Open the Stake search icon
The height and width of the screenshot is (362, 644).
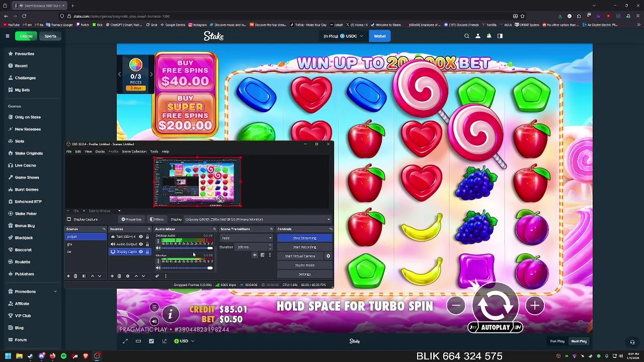[467, 36]
